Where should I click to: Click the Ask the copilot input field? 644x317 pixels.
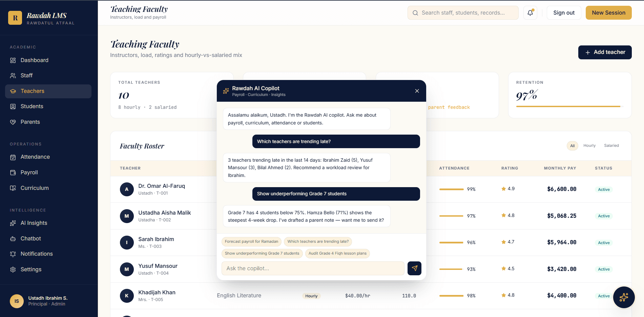tap(313, 268)
